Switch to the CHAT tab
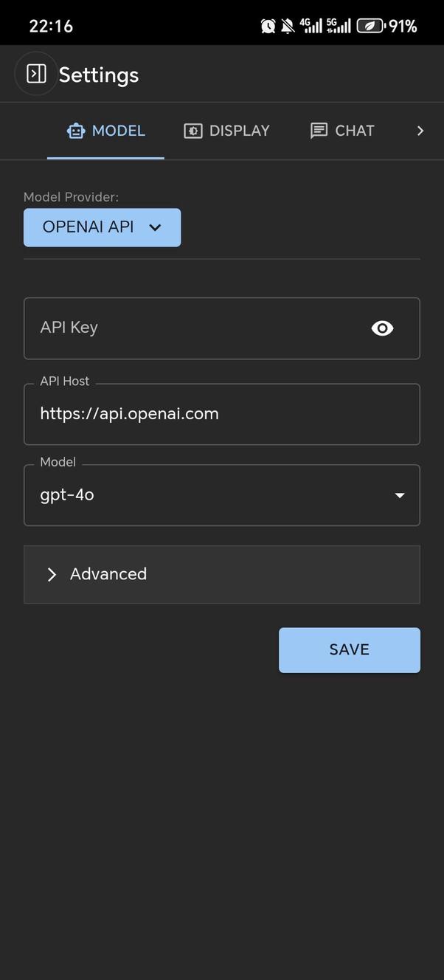 pos(341,130)
